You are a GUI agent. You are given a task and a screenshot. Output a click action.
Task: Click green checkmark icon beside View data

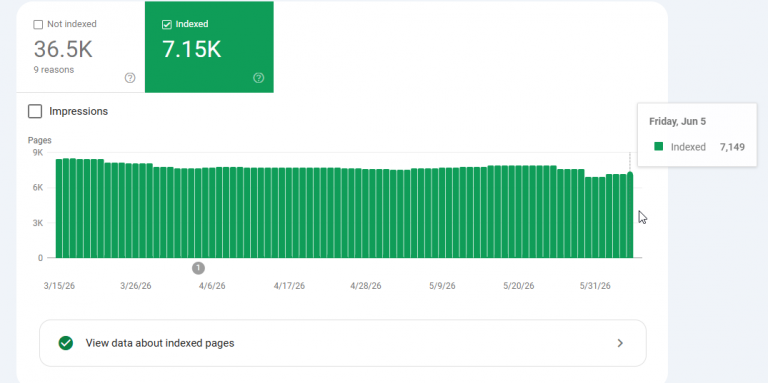tap(66, 343)
